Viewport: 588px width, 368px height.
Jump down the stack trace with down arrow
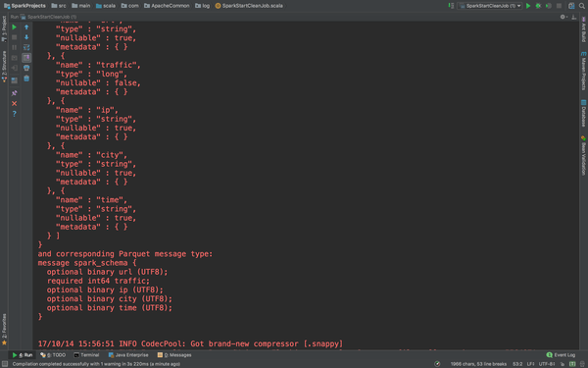[x=26, y=37]
